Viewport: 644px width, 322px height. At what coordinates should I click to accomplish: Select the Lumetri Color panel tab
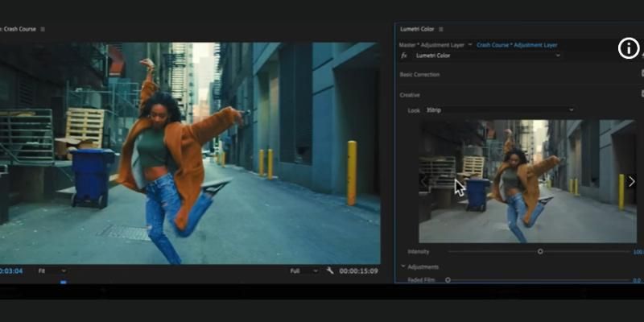[x=417, y=29]
